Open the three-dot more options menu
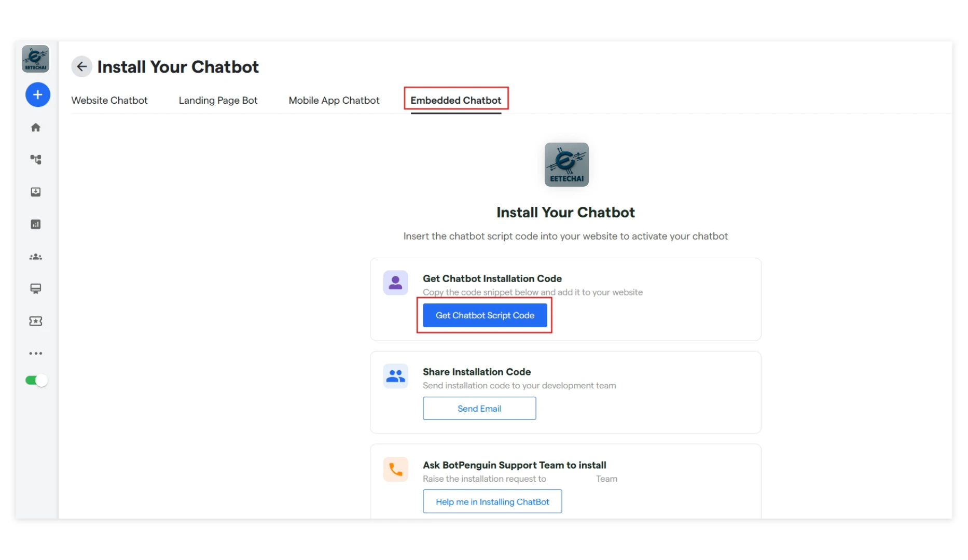Viewport: 968px width, 560px height. click(36, 354)
